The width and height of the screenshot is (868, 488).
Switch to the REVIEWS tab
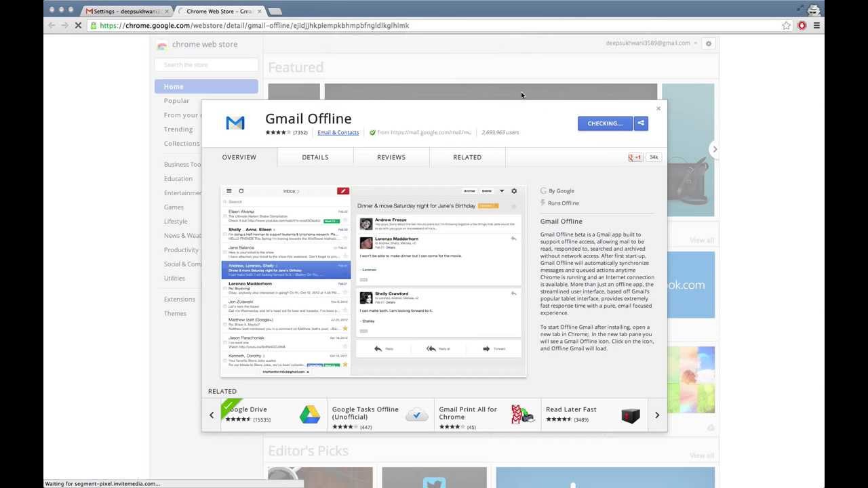pyautogui.click(x=391, y=157)
